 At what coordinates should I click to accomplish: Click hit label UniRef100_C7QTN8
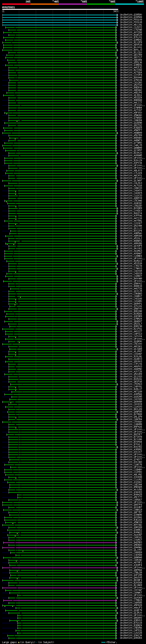tap(131, 30)
